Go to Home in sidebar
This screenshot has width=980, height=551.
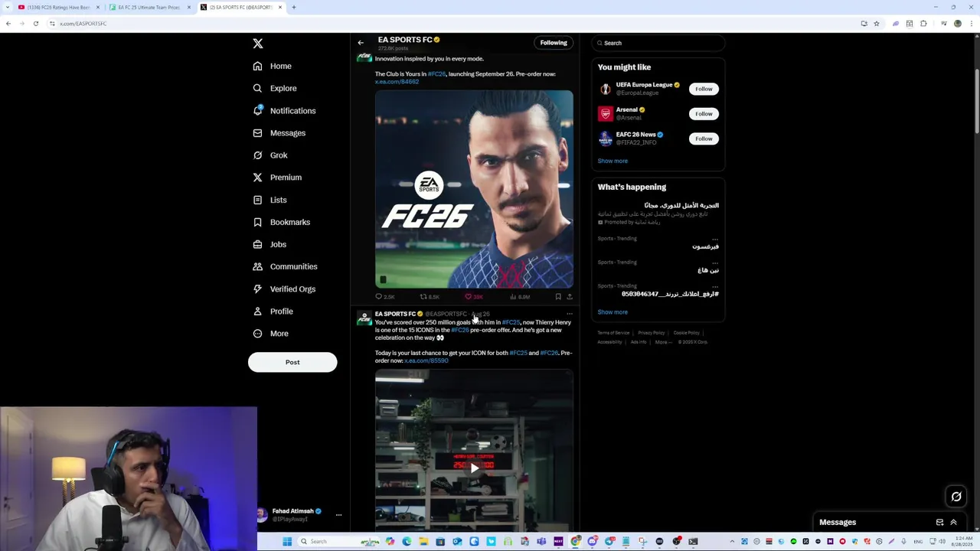[x=272, y=66]
